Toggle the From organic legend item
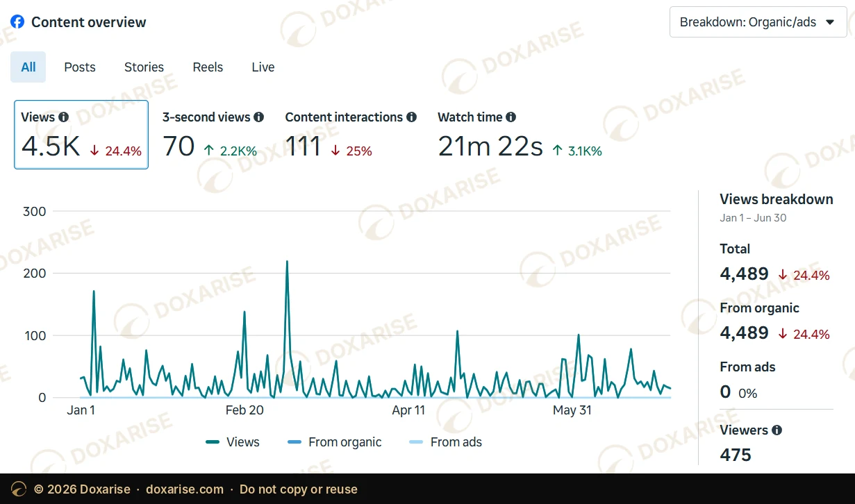The width and height of the screenshot is (855, 504). (335, 442)
